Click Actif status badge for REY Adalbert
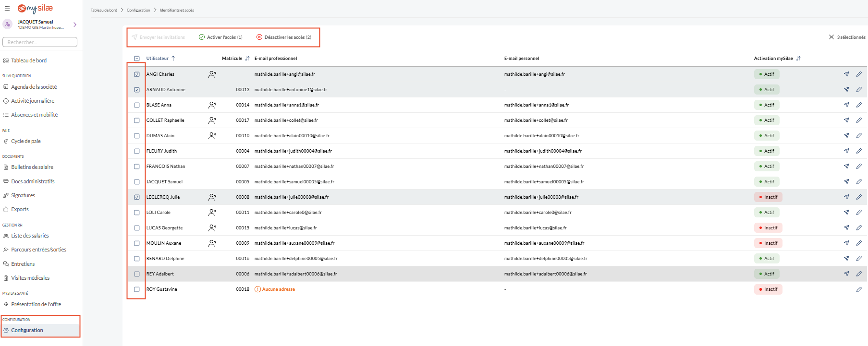 pos(767,274)
